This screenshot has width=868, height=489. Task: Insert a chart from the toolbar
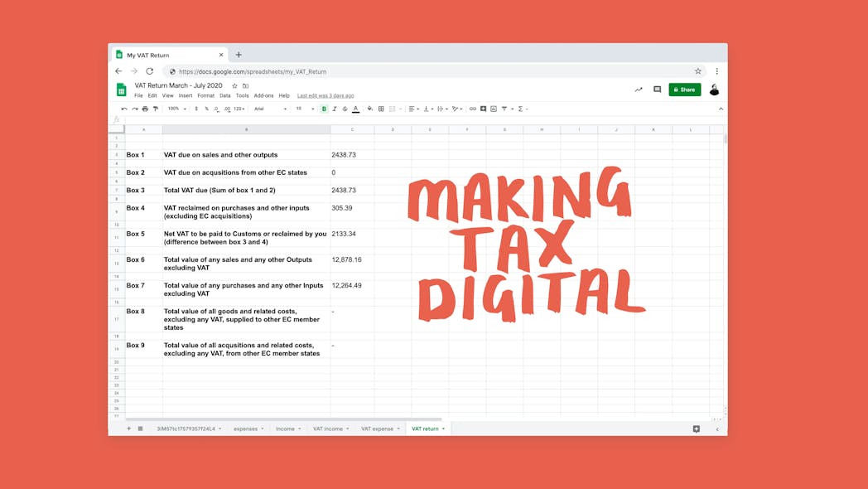pos(494,109)
